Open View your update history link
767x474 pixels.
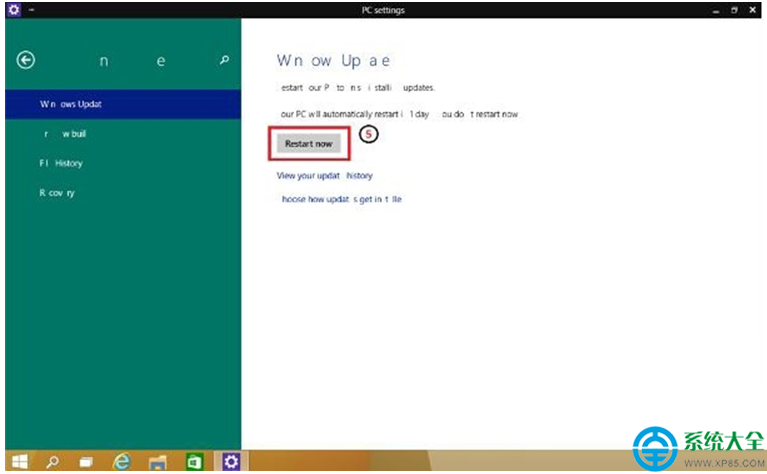(324, 176)
